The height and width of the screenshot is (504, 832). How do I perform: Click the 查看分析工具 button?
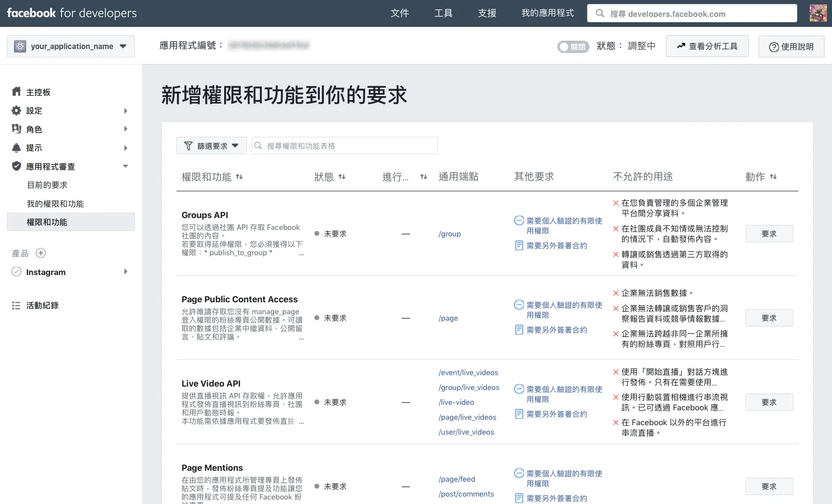(707, 46)
